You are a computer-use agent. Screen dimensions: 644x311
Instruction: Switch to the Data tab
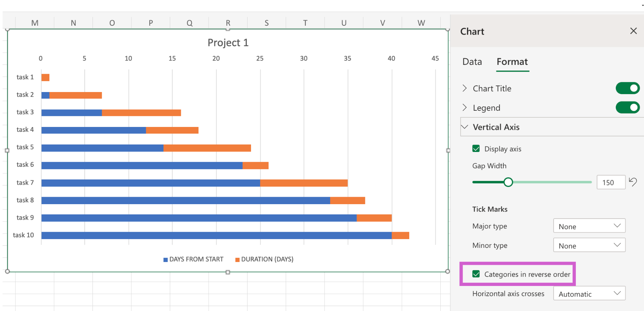click(x=472, y=62)
